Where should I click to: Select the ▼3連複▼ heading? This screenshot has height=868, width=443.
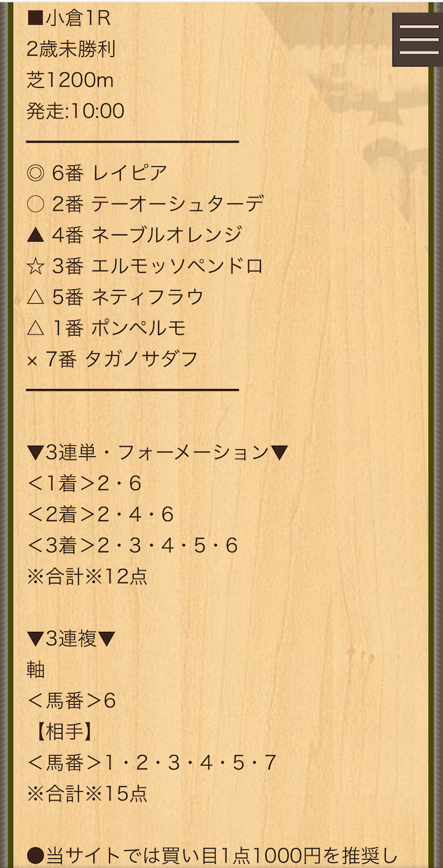tap(71, 639)
